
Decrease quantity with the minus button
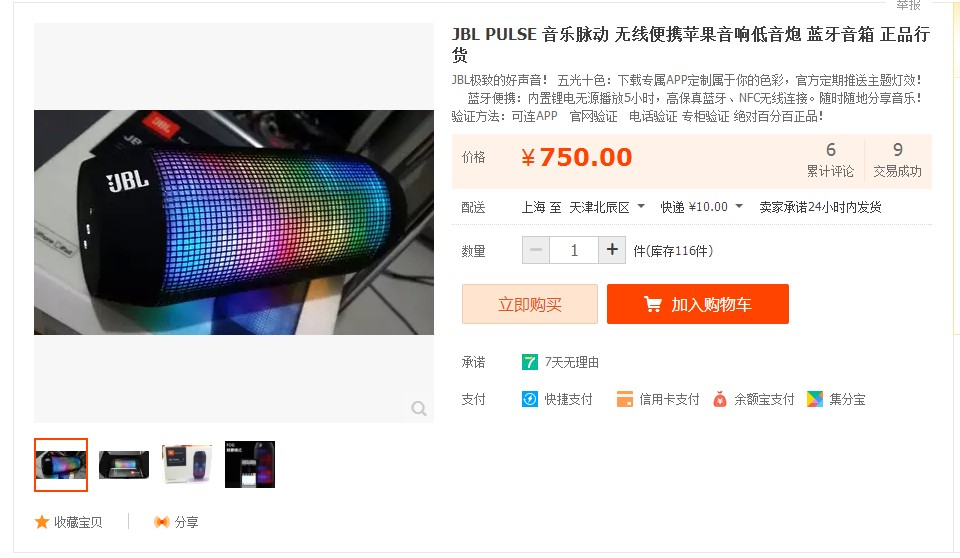536,250
